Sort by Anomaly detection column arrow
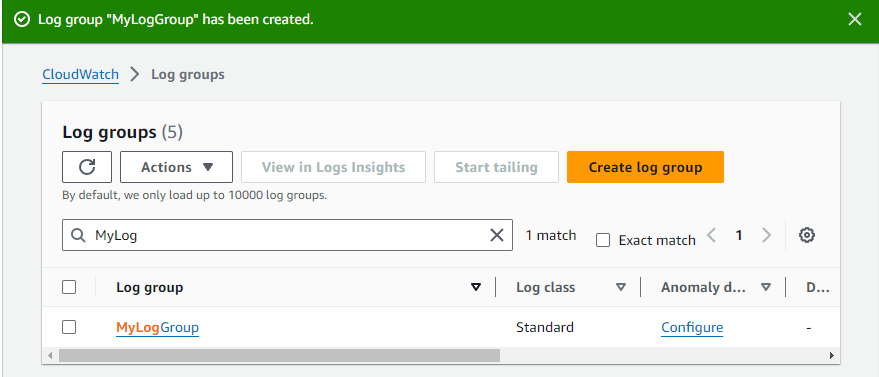The width and height of the screenshot is (879, 377). tap(766, 287)
